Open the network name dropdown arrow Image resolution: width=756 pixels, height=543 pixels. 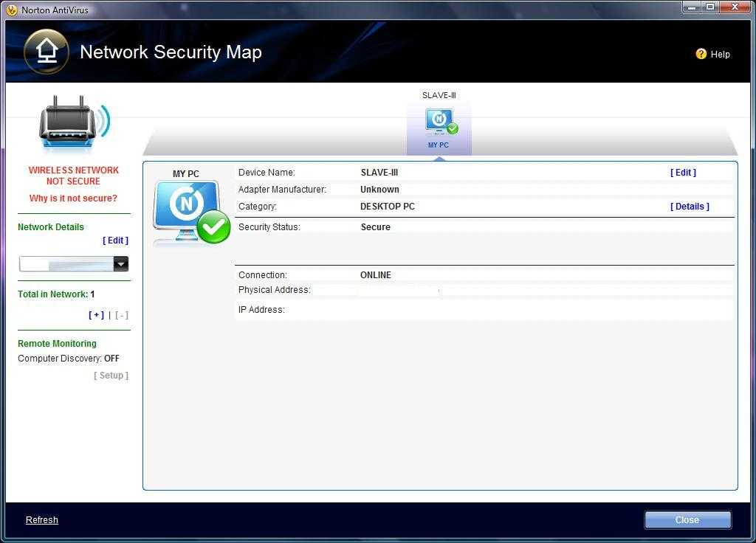pos(120,263)
